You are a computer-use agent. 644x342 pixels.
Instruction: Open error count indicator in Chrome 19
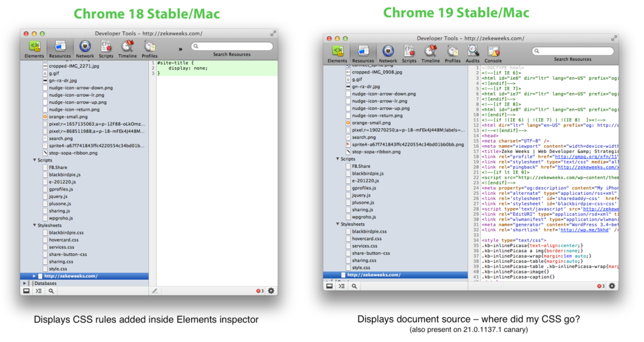[601, 286]
